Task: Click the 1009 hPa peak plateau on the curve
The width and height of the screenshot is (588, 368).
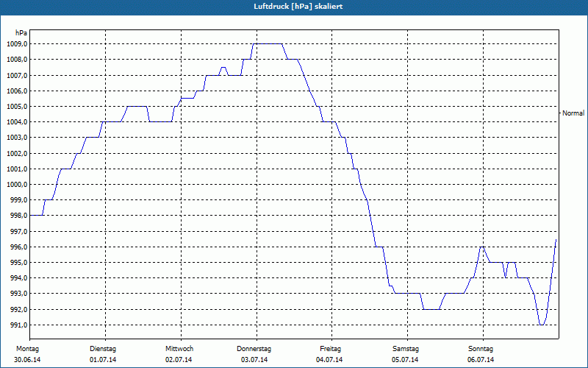Action: [x=268, y=44]
